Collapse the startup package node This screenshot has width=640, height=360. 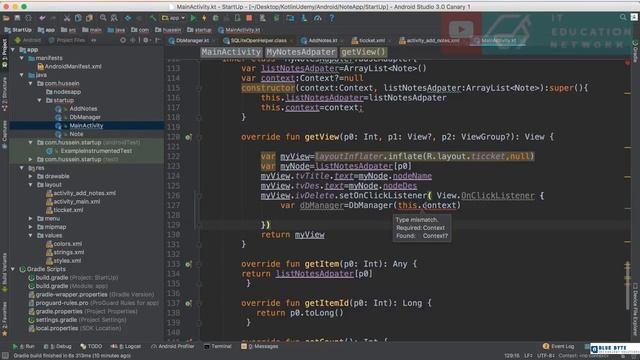click(40, 100)
